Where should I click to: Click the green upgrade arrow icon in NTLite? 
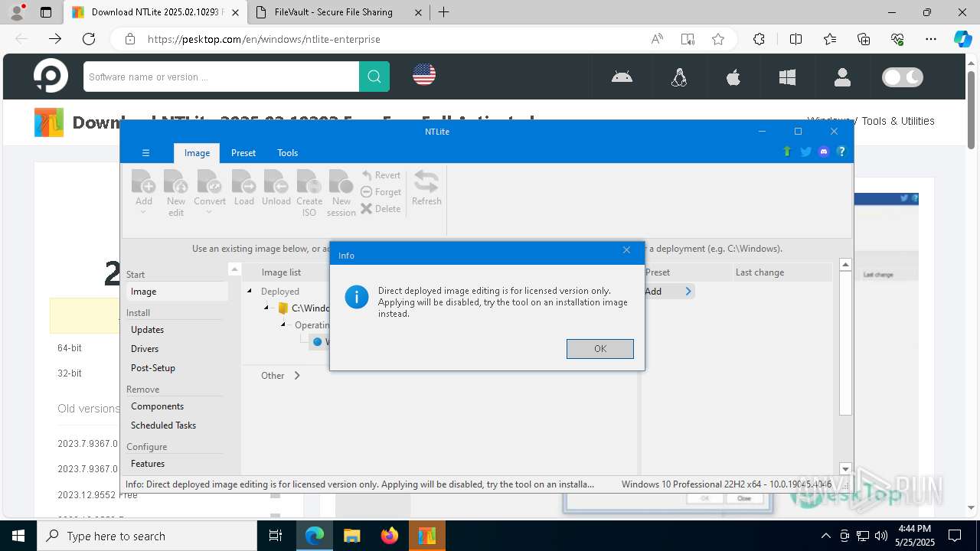(786, 152)
